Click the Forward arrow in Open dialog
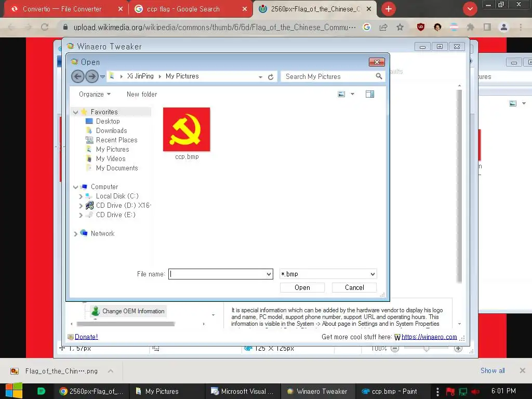Image resolution: width=532 pixels, height=399 pixels. point(92,76)
